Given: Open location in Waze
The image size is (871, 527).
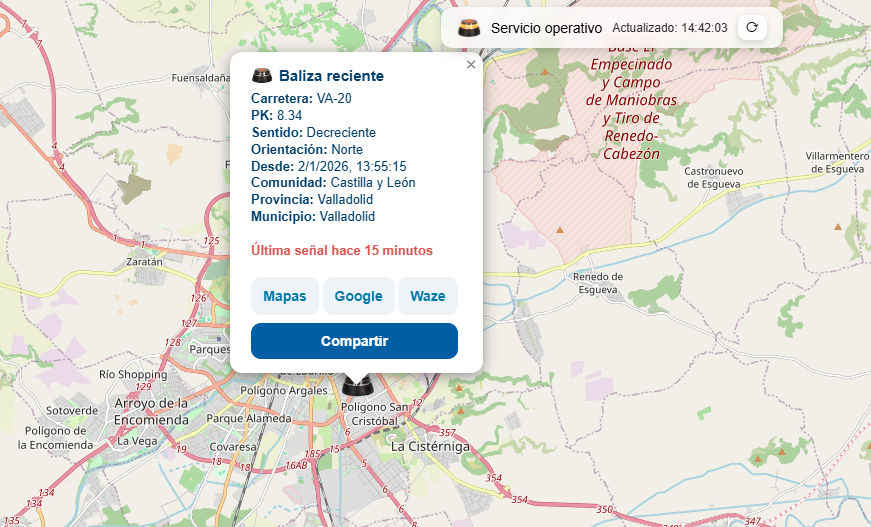Looking at the screenshot, I should [428, 296].
